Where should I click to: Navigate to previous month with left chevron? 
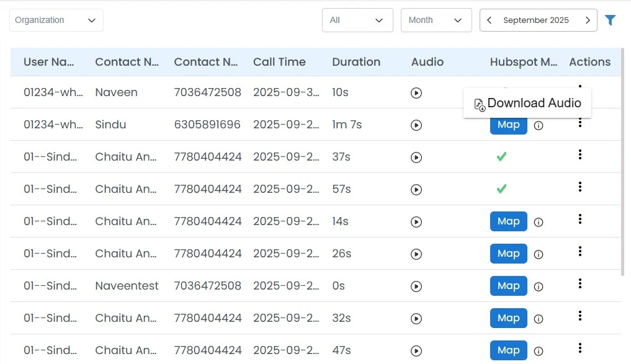click(489, 20)
